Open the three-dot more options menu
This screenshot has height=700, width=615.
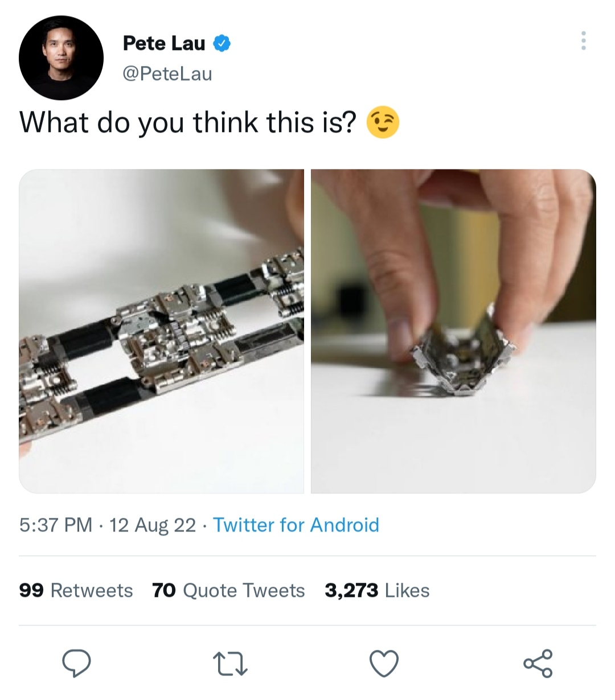pyautogui.click(x=583, y=41)
